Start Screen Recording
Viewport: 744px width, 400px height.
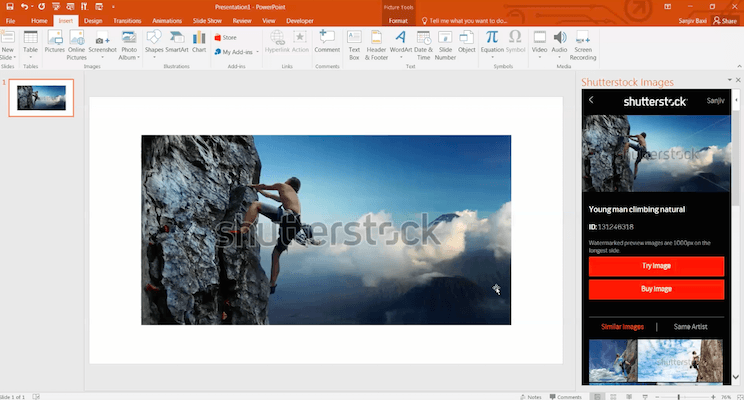583,45
